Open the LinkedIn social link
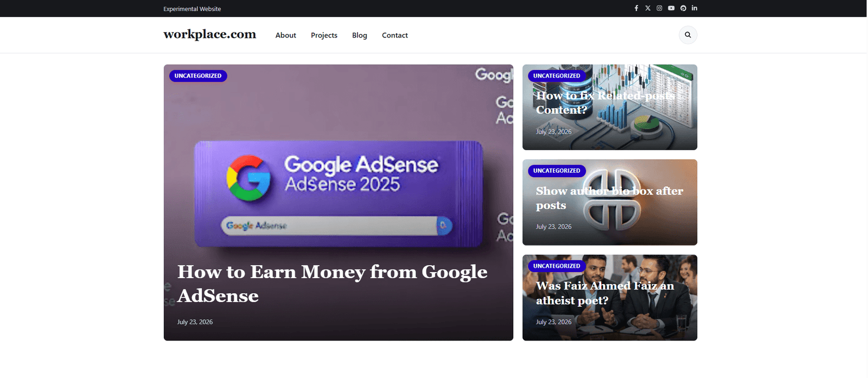This screenshot has width=868, height=378. point(694,8)
